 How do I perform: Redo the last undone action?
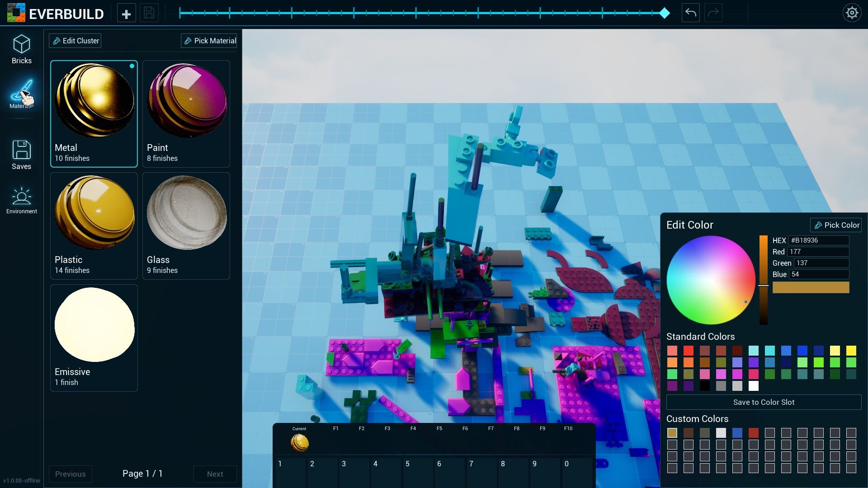(x=713, y=13)
